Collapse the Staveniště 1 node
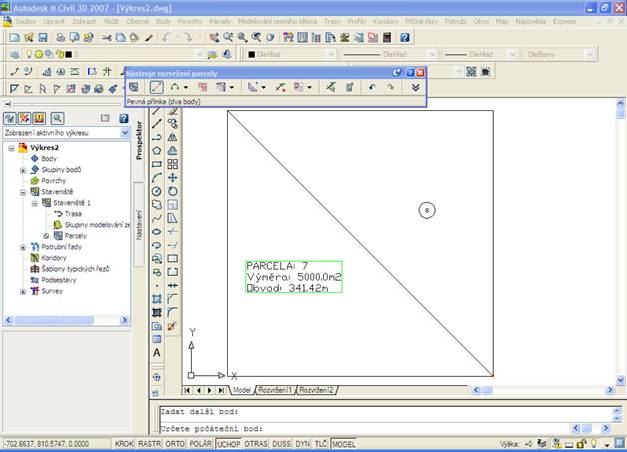Image resolution: width=627 pixels, height=452 pixels. click(34, 203)
